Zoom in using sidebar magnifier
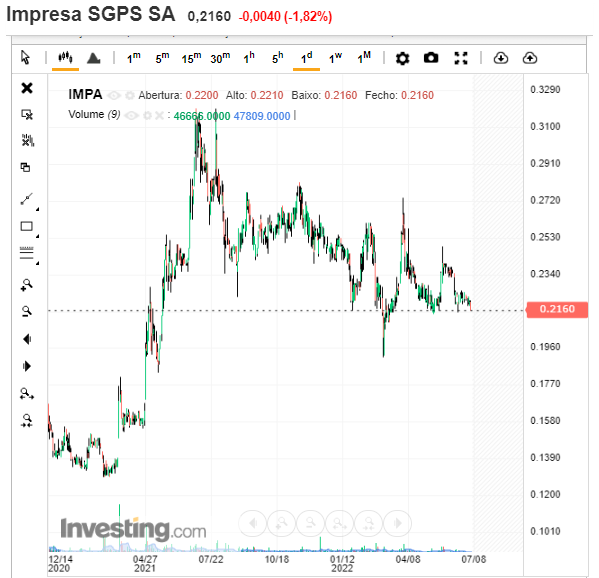The image size is (599, 578). click(26, 285)
